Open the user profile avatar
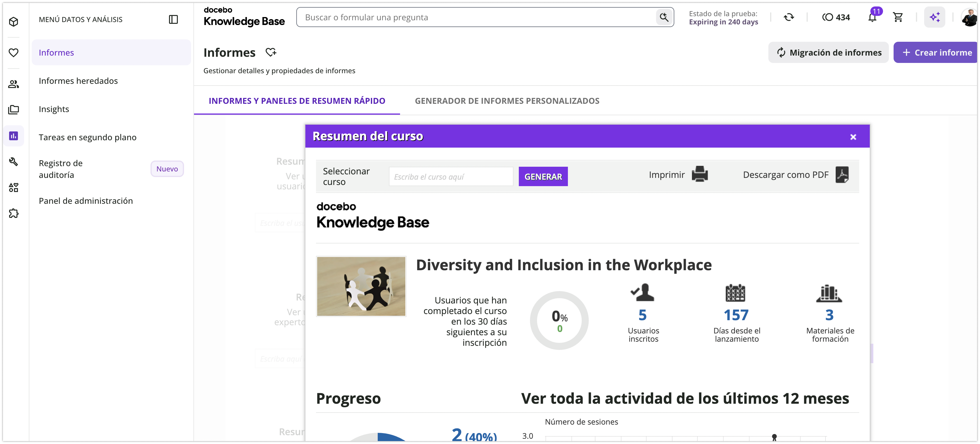This screenshot has width=980, height=444. (969, 17)
